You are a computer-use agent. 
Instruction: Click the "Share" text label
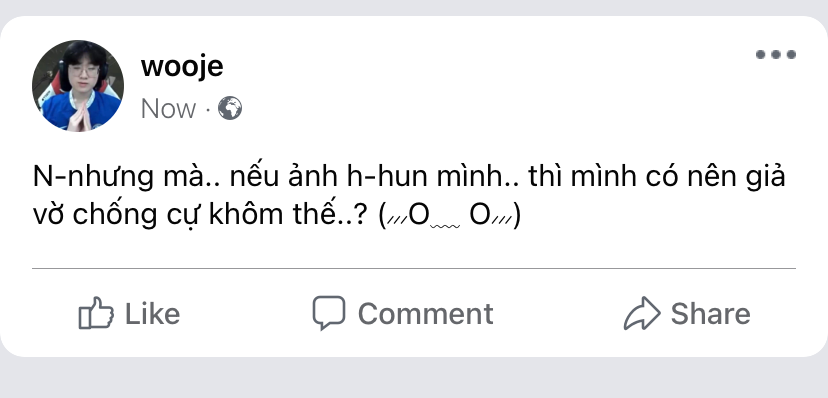[x=710, y=314]
